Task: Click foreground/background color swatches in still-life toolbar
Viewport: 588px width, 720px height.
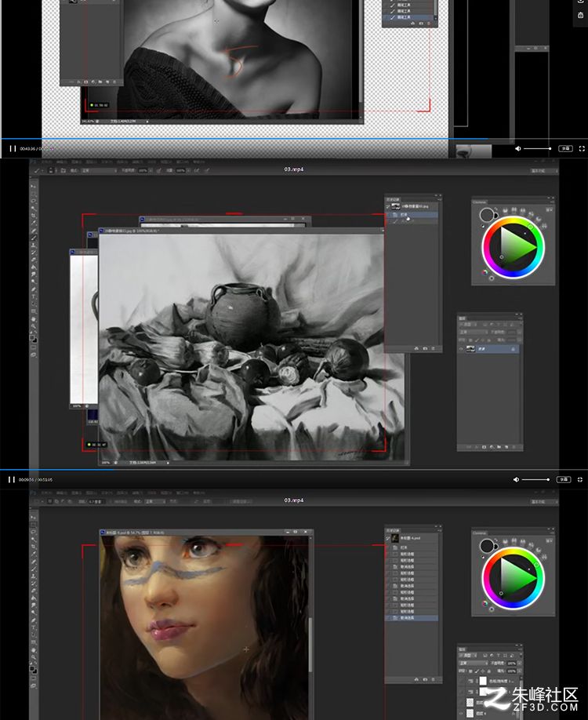Action: coord(34,338)
